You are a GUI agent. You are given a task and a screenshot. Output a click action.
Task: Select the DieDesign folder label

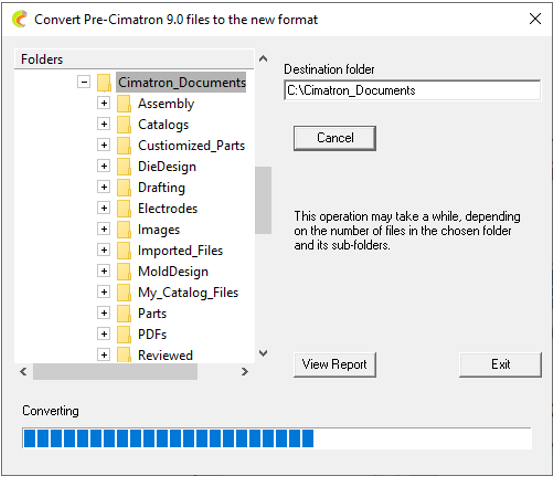167,166
